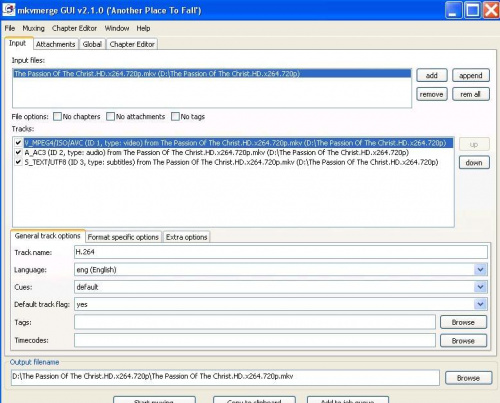Screen dimensions: 500x403
Task: Switch to the Chapter Editor tab
Action: (132, 44)
